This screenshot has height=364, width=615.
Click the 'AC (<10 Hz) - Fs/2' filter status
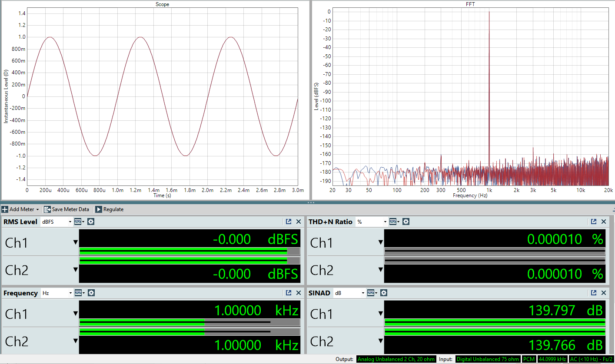click(x=591, y=359)
